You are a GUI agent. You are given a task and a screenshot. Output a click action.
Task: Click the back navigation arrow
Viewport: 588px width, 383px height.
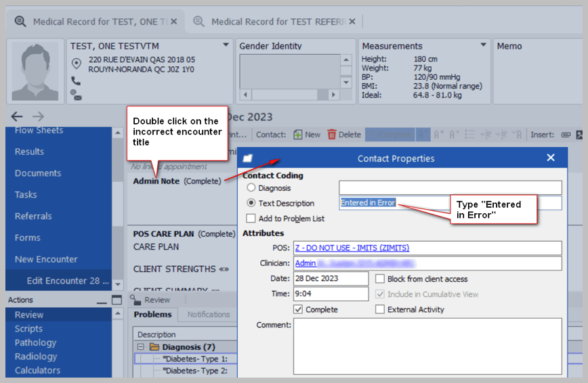point(17,116)
